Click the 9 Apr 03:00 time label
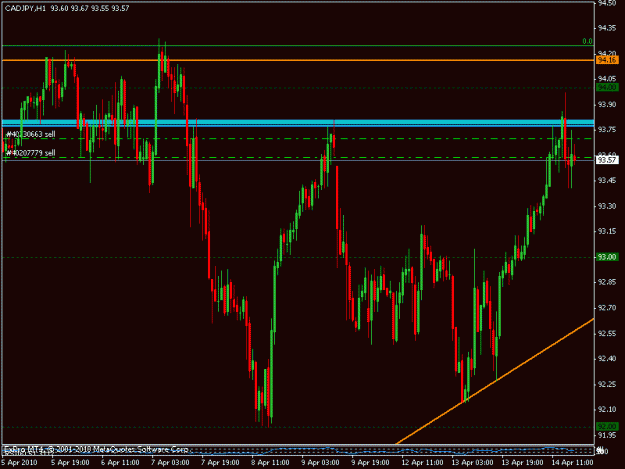 [320, 463]
